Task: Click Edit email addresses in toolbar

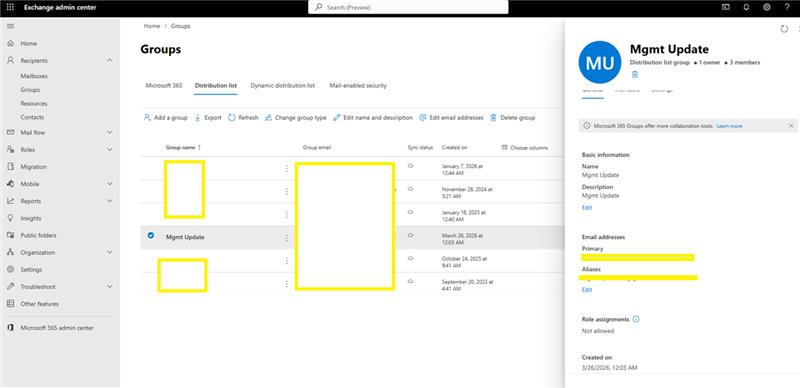Action: tap(451, 117)
